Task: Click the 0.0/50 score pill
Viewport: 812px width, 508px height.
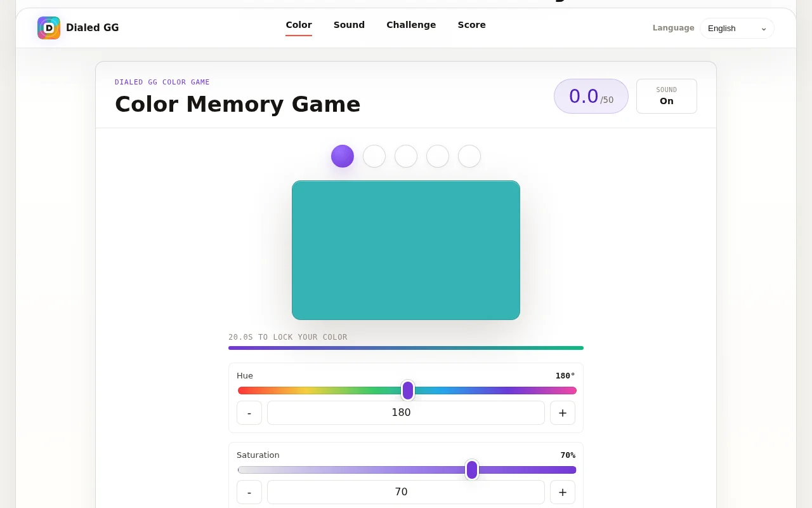Action: tap(591, 96)
